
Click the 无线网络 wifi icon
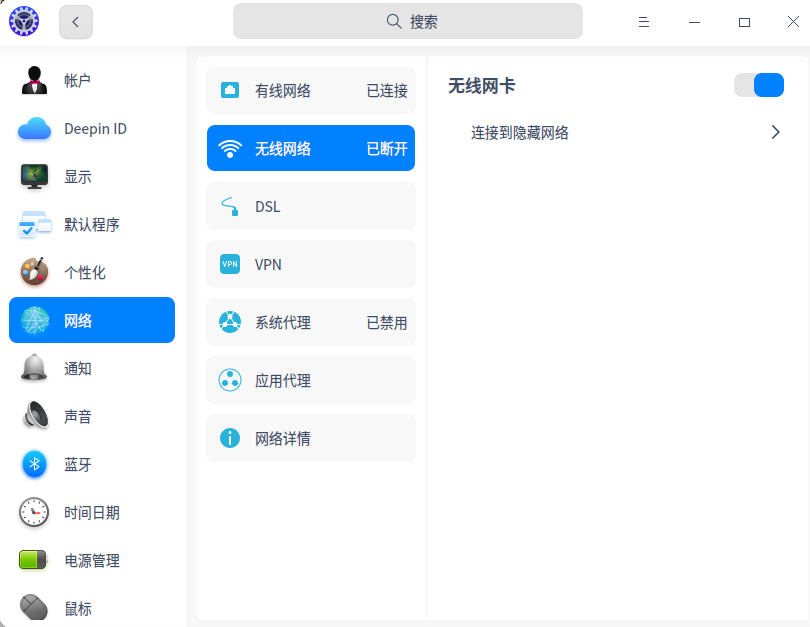[x=230, y=148]
